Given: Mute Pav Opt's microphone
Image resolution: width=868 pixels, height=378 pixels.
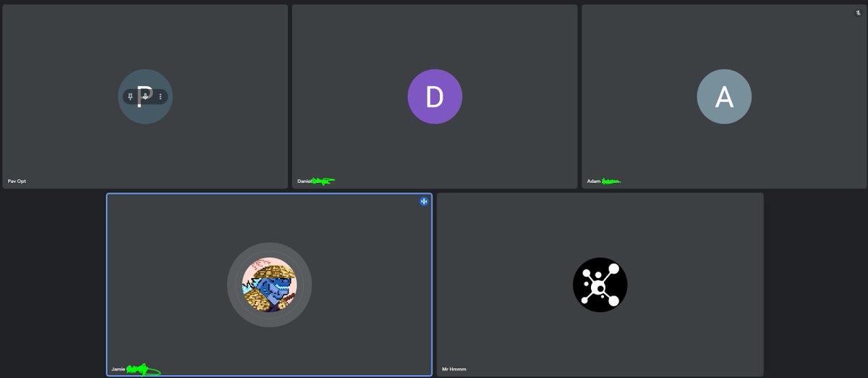Looking at the screenshot, I should [x=145, y=96].
